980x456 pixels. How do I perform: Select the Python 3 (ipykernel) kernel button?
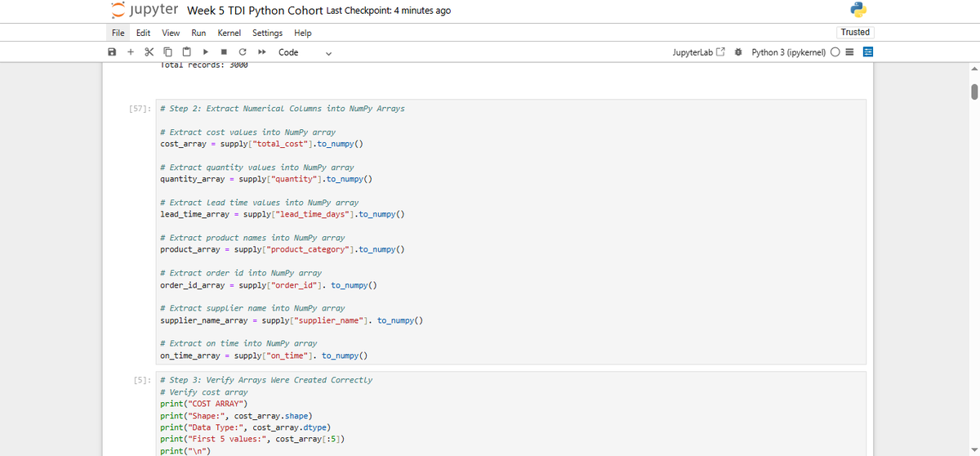(x=789, y=52)
